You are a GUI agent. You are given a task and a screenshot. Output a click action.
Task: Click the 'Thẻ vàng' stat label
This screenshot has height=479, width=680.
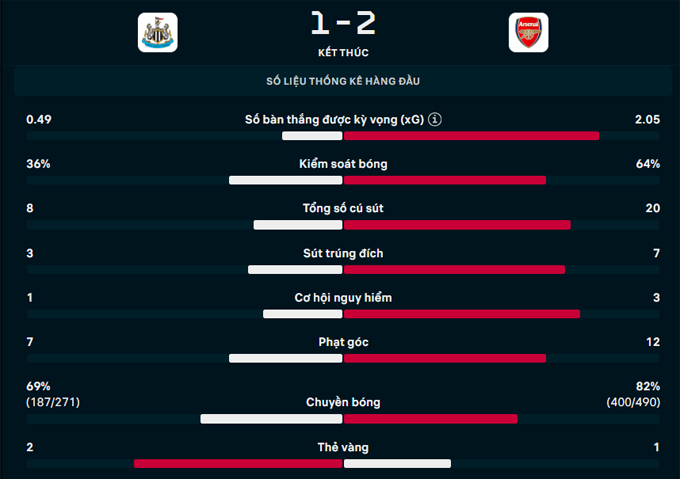pos(343,447)
